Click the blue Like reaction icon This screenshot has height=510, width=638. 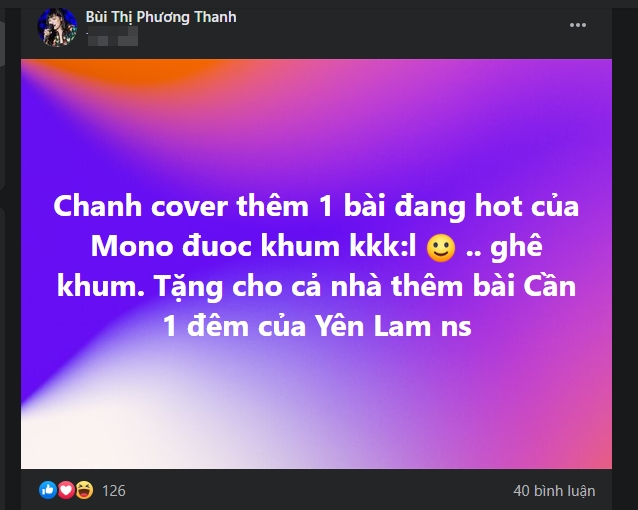point(48,490)
